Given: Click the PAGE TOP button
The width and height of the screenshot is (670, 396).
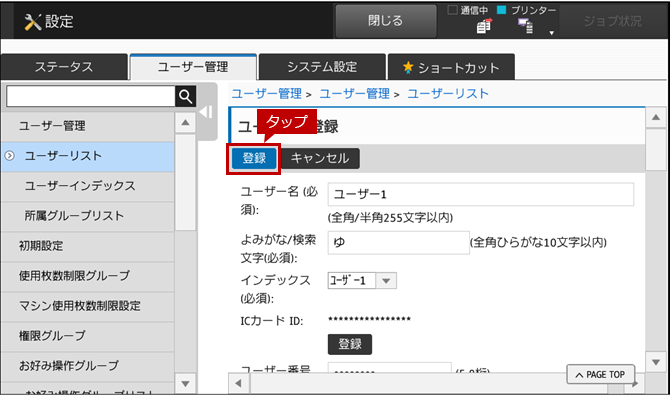Looking at the screenshot, I should point(601,375).
